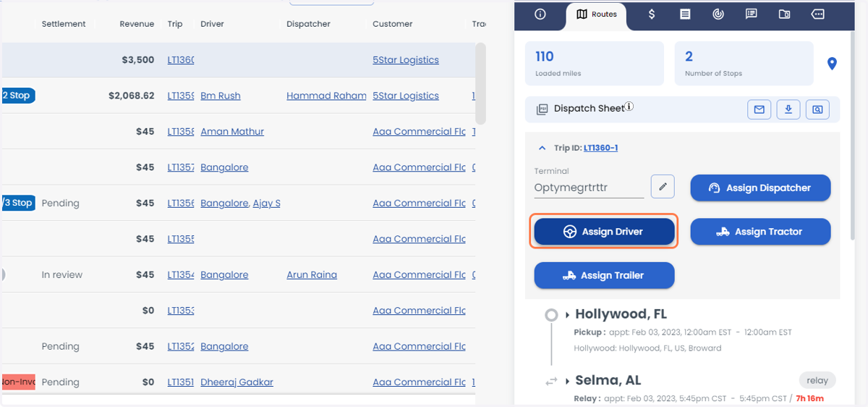Click Assign Tractor button
The width and height of the screenshot is (868, 407).
(x=760, y=232)
